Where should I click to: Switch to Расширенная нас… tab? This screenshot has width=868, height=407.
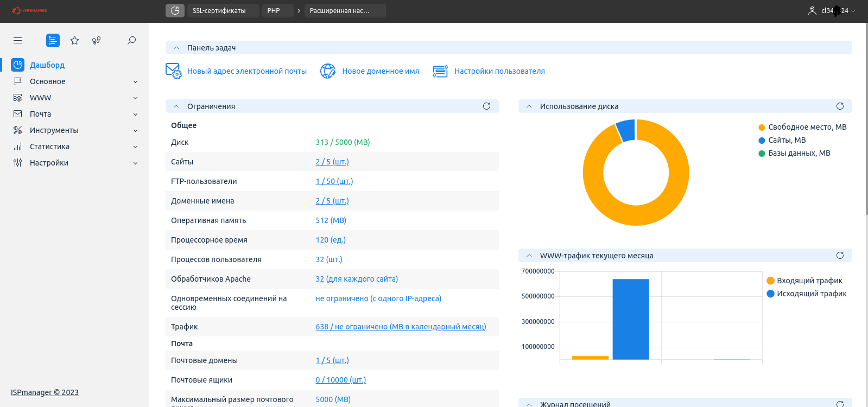(345, 10)
